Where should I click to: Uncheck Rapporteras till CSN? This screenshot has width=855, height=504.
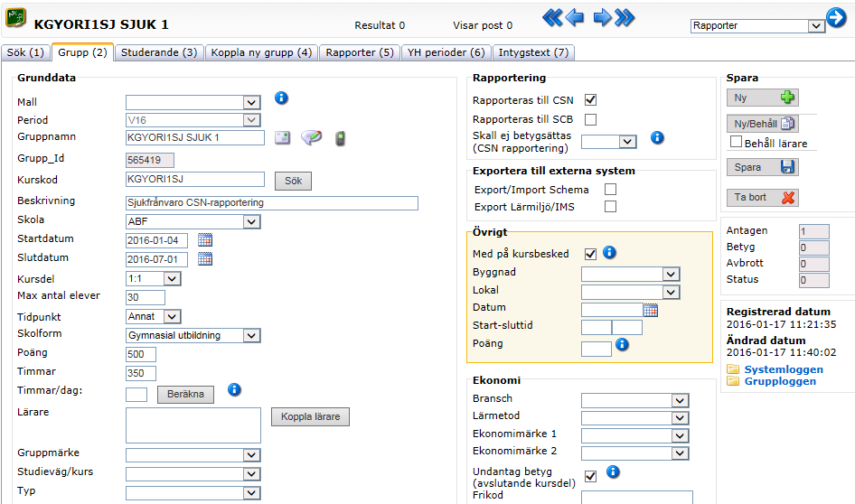point(590,99)
